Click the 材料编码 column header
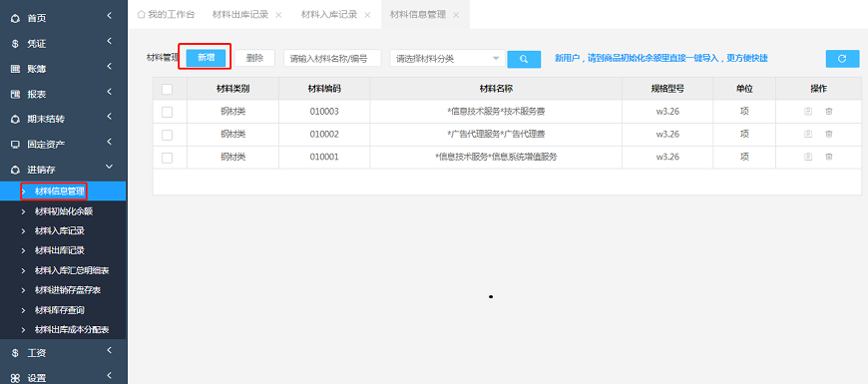This screenshot has height=384, width=868. 324,89
